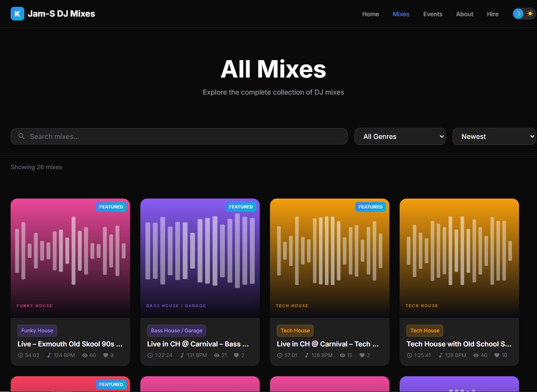Click clock icon next to 57:01
This screenshot has width=537, height=392.
[x=280, y=355]
